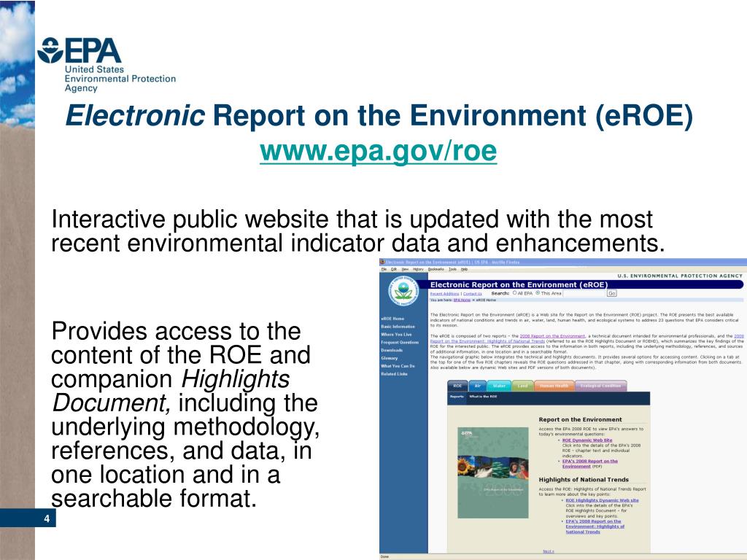Click the 'Report on the Environment' heading
The height and width of the screenshot is (560, 747).
pyautogui.click(x=580, y=419)
